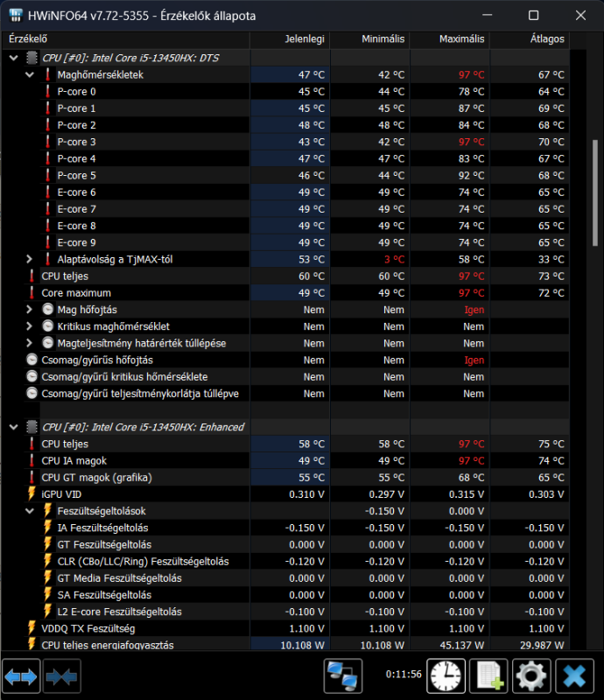Image resolution: width=604 pixels, height=700 pixels.
Task: Click the lightning icon beside iGPU VID
Action: 32,493
